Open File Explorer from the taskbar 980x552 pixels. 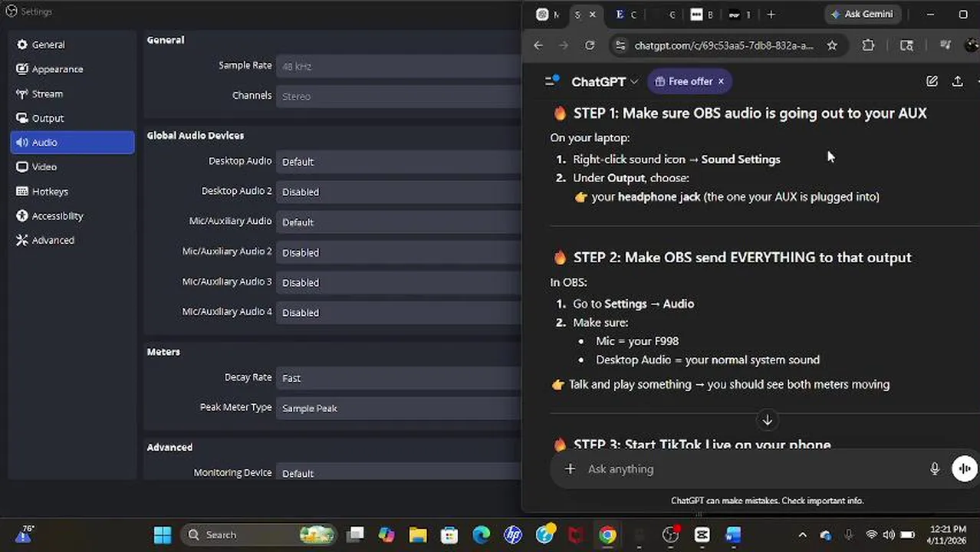point(417,534)
